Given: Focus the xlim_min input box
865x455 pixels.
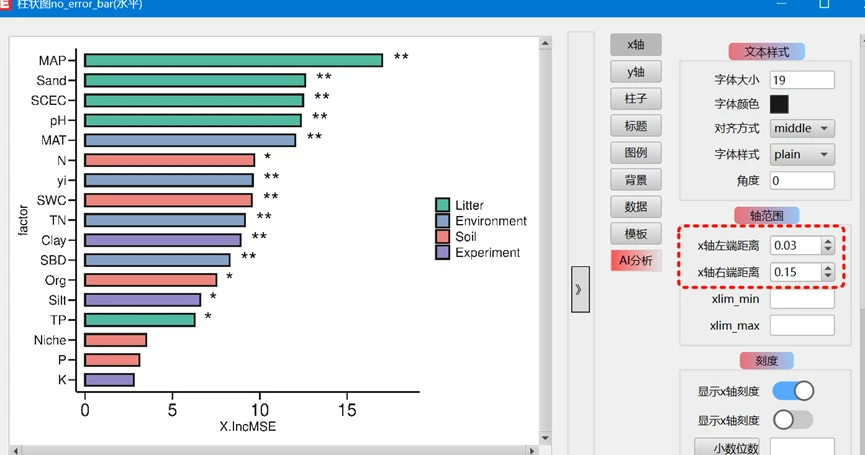Looking at the screenshot, I should coord(801,298).
